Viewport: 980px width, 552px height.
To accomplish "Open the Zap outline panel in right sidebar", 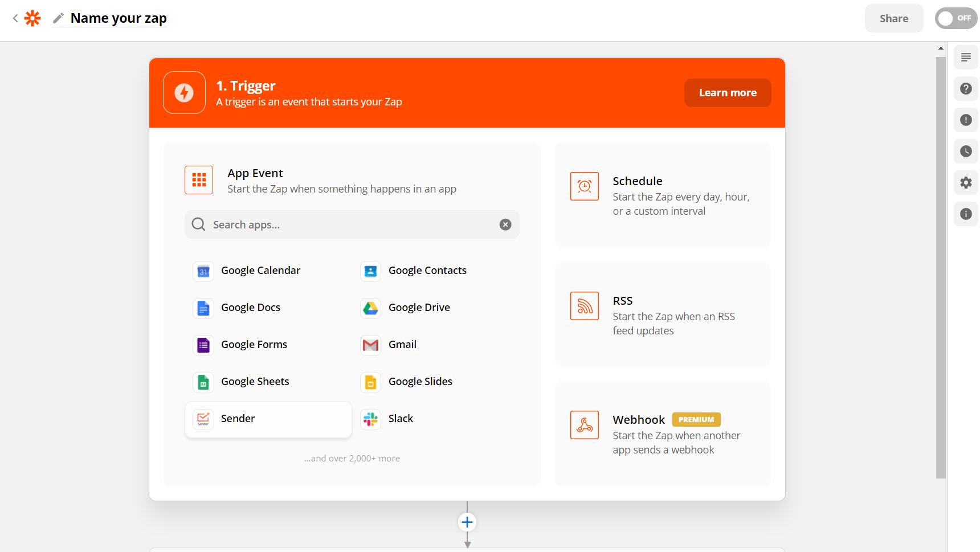I will click(x=965, y=57).
